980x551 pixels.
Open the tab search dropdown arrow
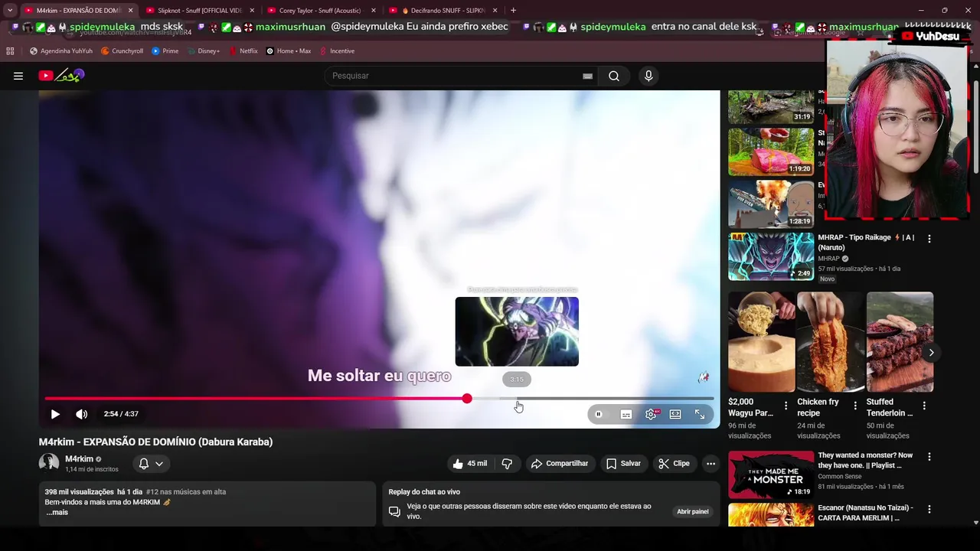click(x=10, y=11)
